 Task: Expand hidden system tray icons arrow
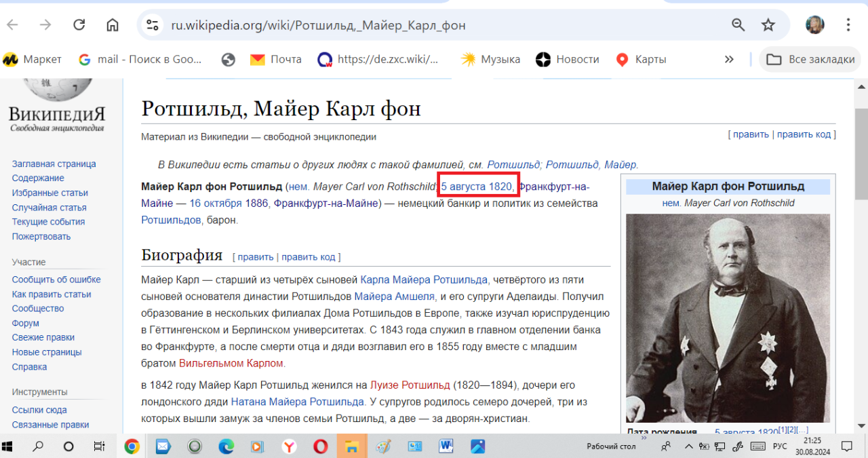[689, 446]
